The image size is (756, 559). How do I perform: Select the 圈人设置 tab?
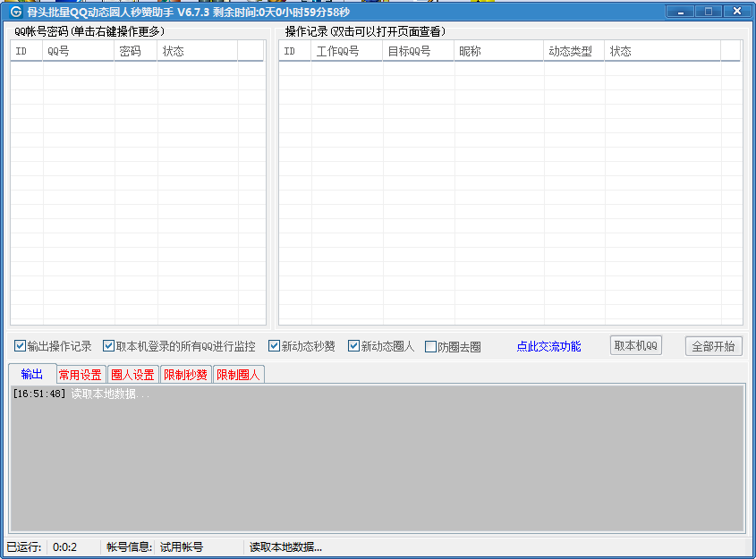pyautogui.click(x=132, y=375)
